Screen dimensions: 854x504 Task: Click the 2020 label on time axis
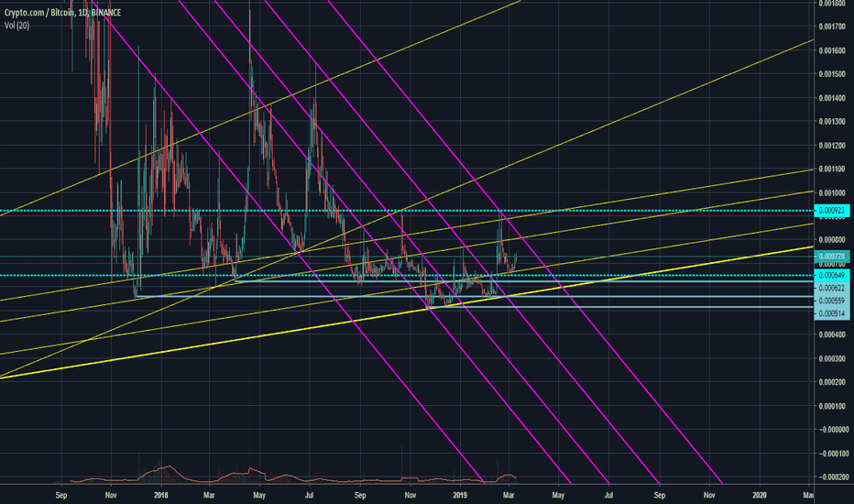[x=760, y=495]
